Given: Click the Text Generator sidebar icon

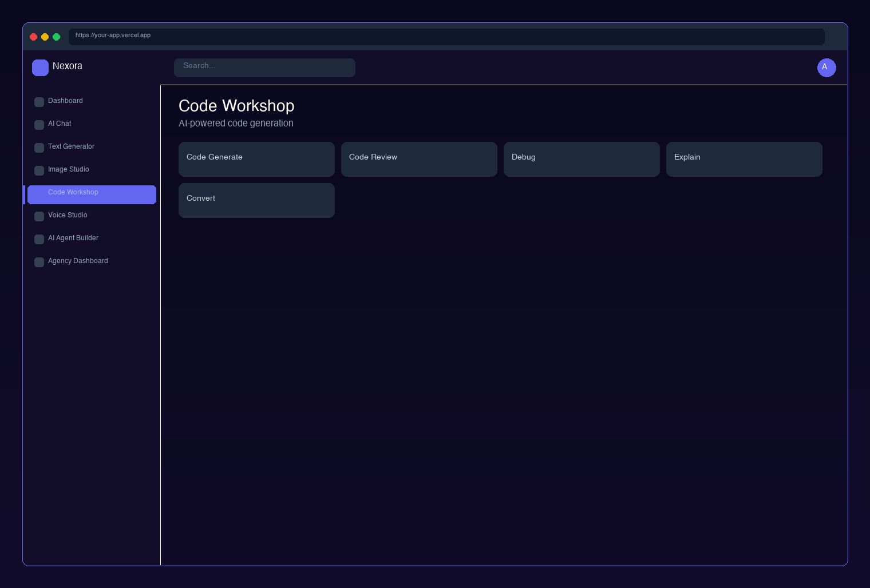Looking at the screenshot, I should pos(39,148).
